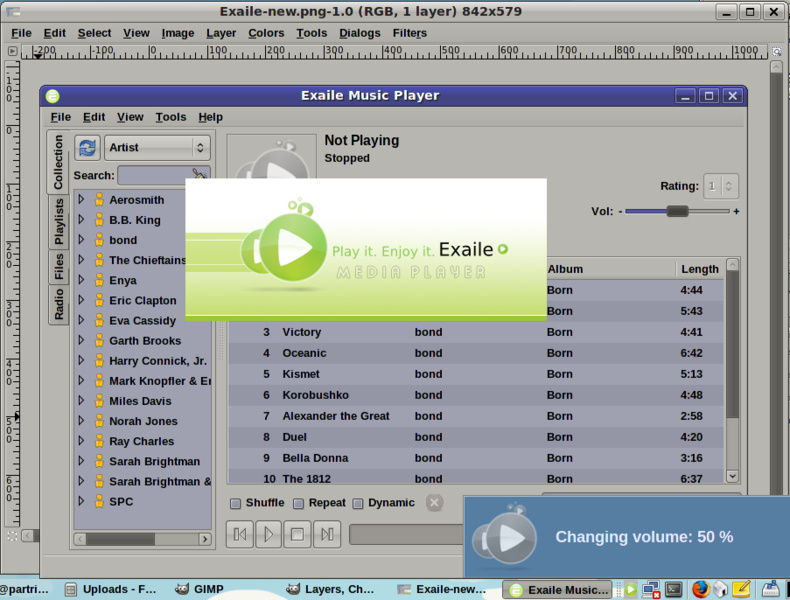The height and width of the screenshot is (600, 790).
Task: Click the Exaile logo icon in title bar
Action: click(52, 96)
